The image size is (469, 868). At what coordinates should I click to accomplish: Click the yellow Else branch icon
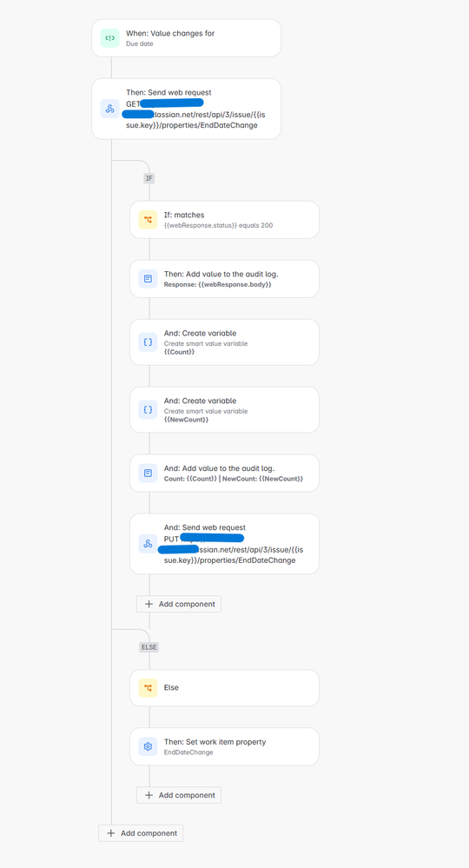148,687
